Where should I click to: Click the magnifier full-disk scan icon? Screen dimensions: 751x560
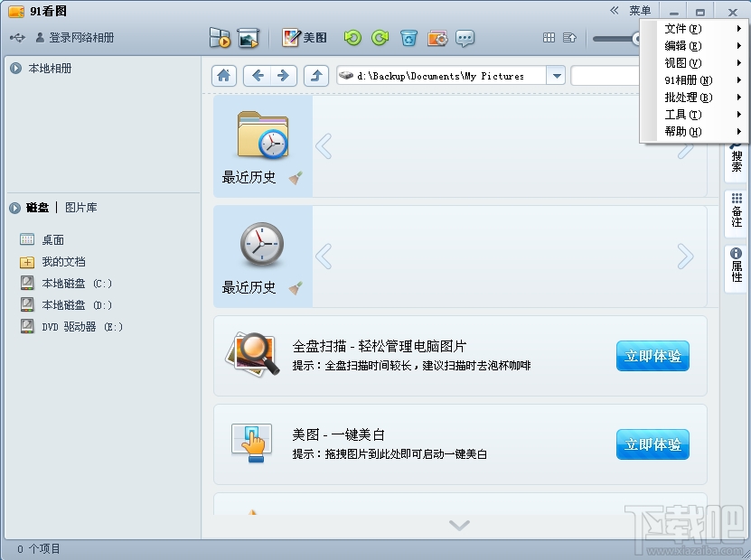(252, 355)
